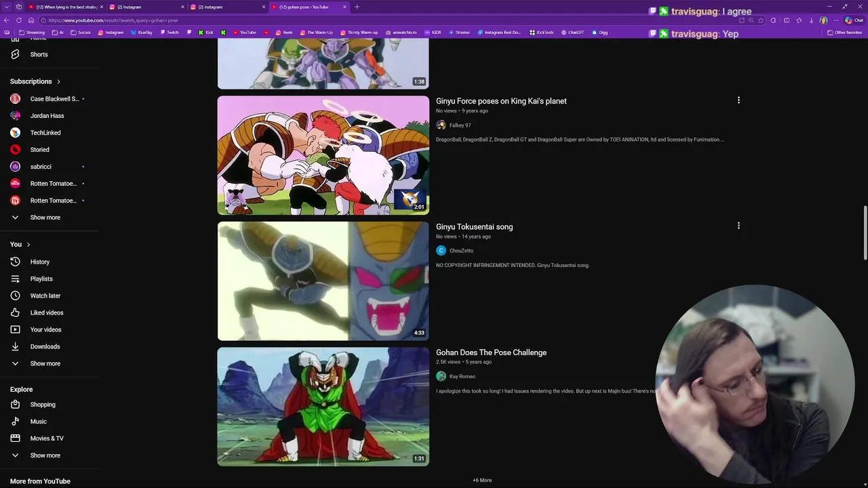Image resolution: width=868 pixels, height=488 pixels.
Task: Open the Shorts section in sidebar
Action: (x=39, y=54)
